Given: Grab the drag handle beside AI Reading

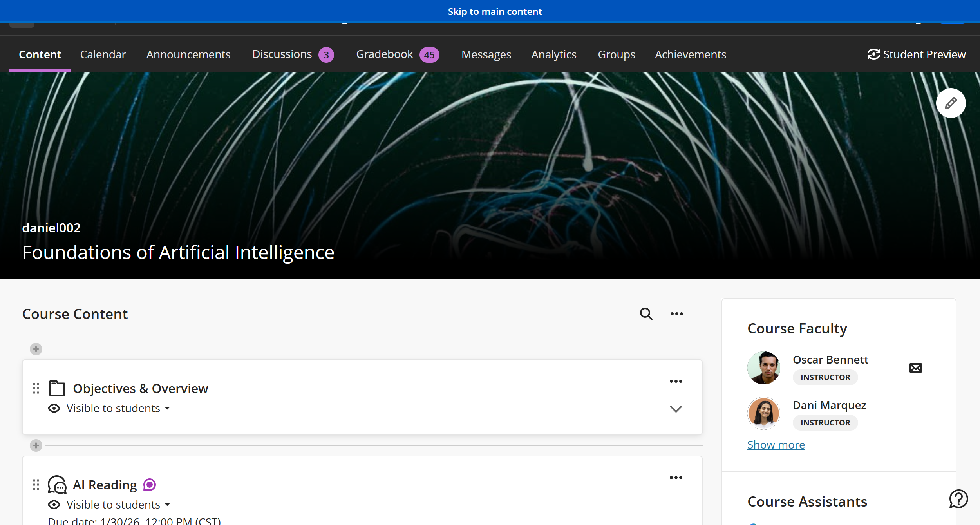Looking at the screenshot, I should [36, 485].
